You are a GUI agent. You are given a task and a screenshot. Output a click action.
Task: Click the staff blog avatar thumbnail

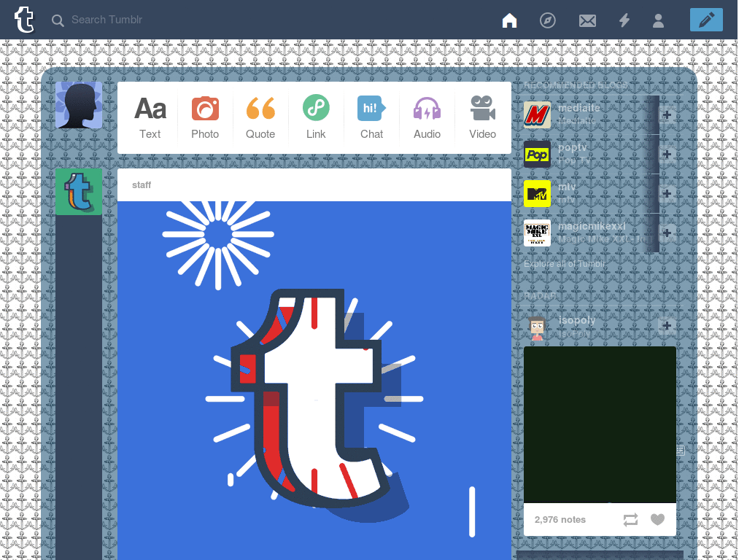[x=79, y=192]
